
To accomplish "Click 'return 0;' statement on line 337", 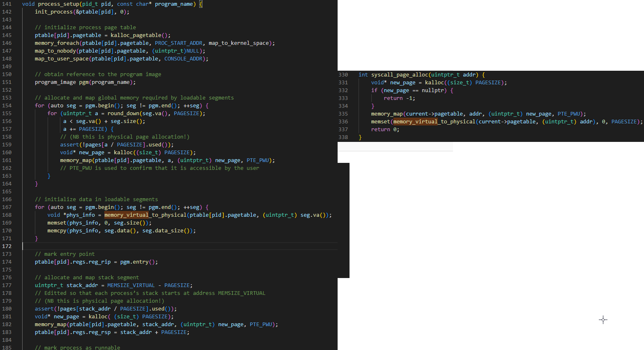I will (x=385, y=130).
